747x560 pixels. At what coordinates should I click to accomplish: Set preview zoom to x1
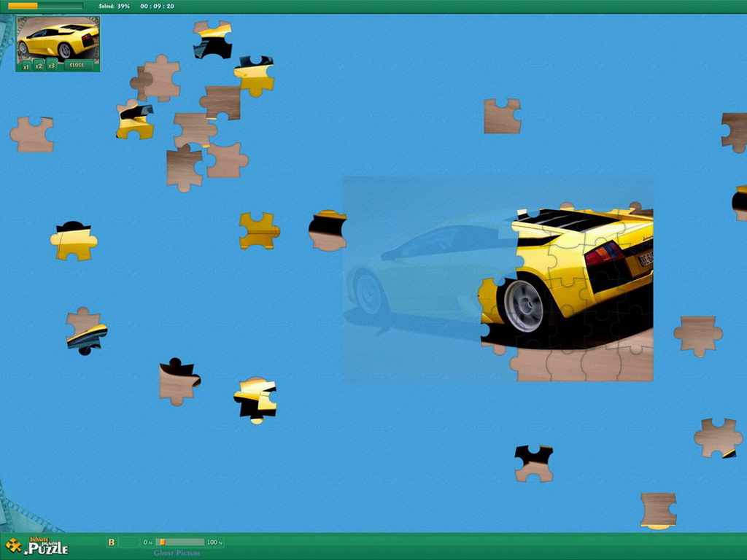coord(26,66)
